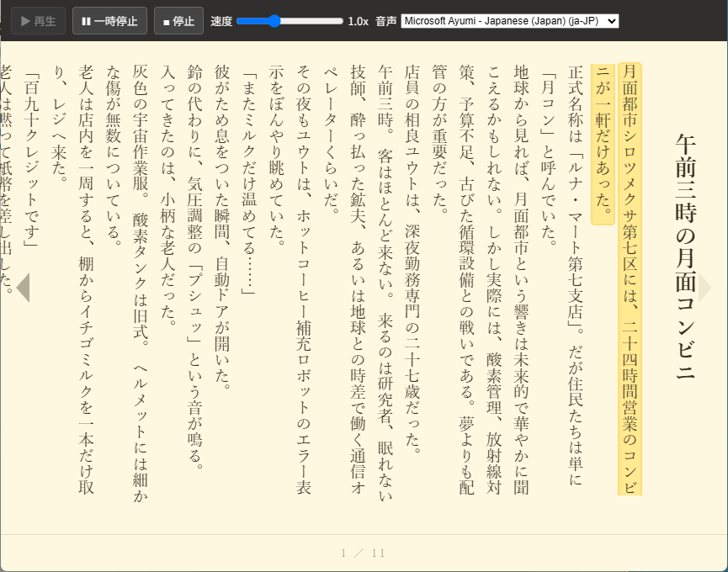Image resolution: width=728 pixels, height=572 pixels.
Task: Click the line starting 策、予算不足
Action: pos(466,280)
